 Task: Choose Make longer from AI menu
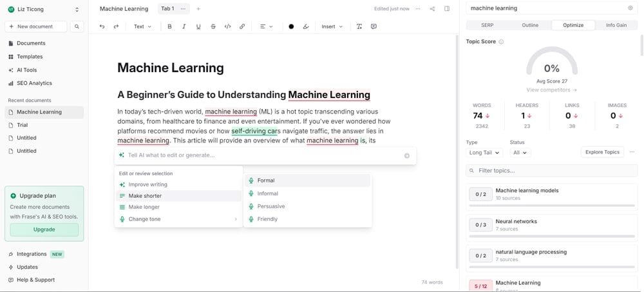click(178, 208)
